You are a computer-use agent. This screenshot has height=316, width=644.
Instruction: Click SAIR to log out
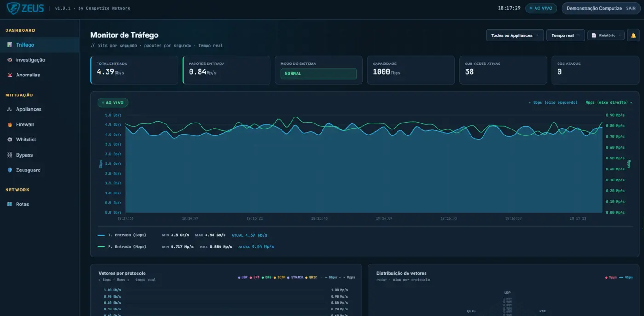631,8
